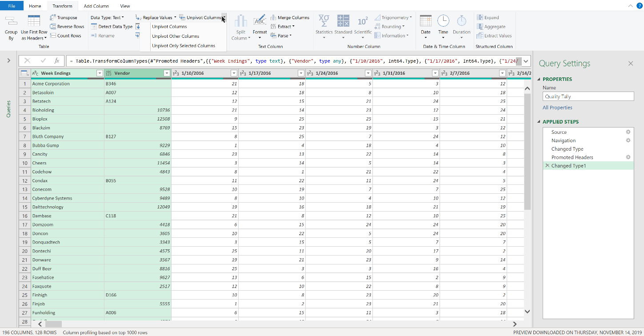
Task: Open the File tab
Action: (x=12, y=6)
